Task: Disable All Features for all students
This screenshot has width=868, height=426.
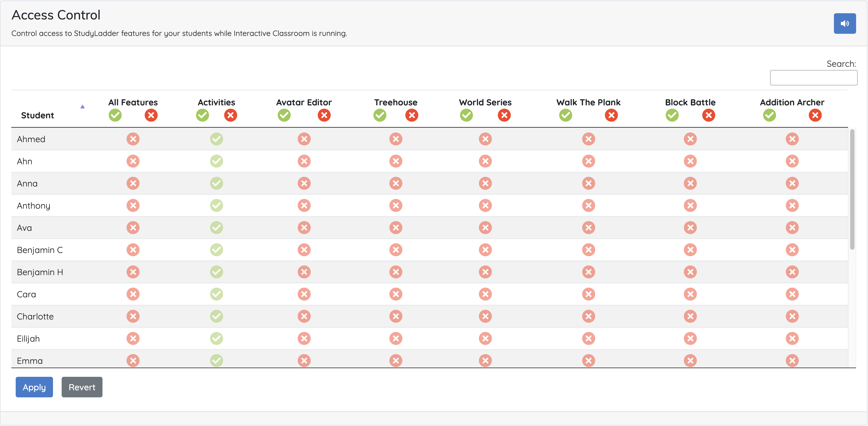Action: (x=151, y=115)
